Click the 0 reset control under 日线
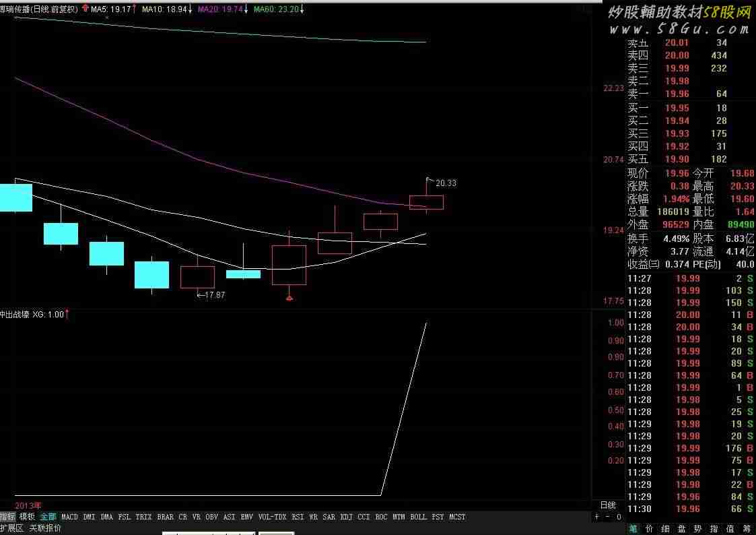The width and height of the screenshot is (756, 535). tap(619, 517)
